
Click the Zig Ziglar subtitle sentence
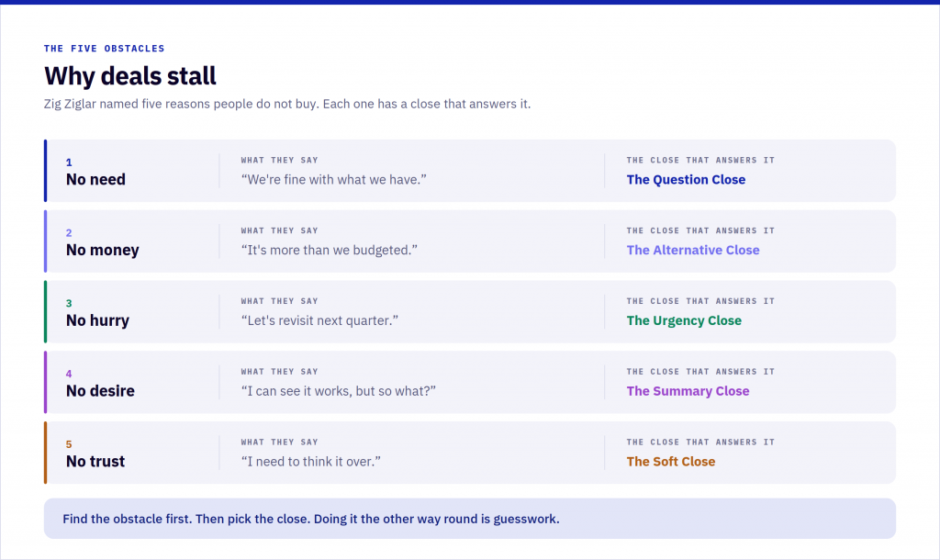pos(287,105)
